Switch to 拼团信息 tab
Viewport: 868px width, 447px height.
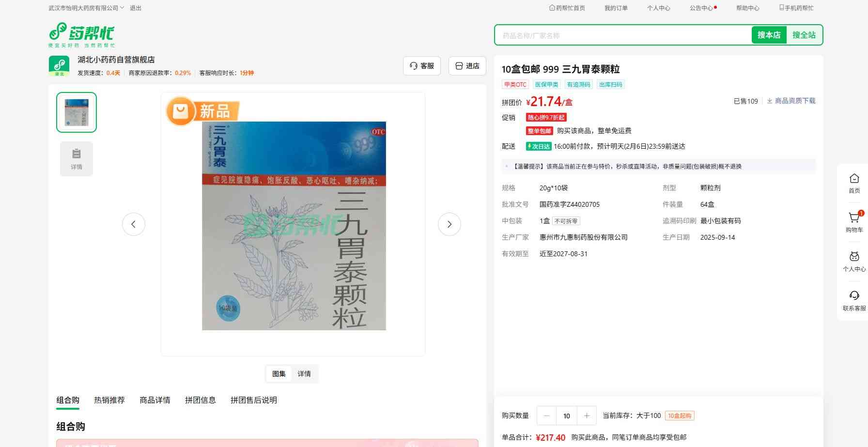tap(200, 400)
